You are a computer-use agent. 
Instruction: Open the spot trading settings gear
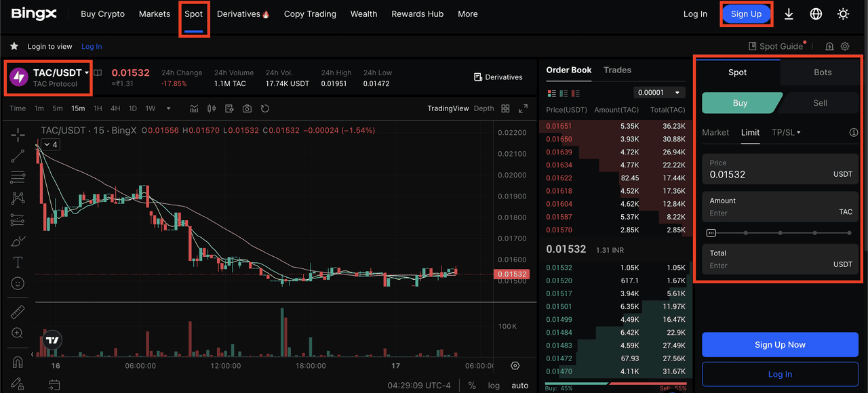[845, 46]
